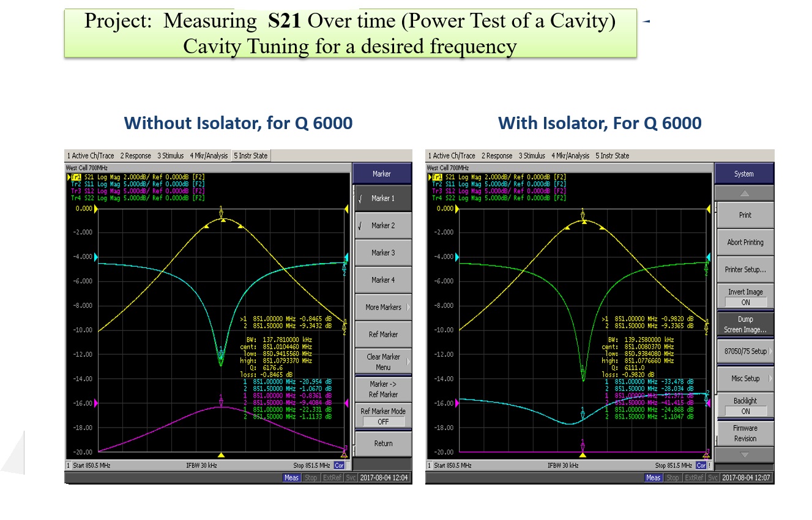Click the Cor indicator in left analyzer
Screen dimensions: 812x520
point(339,466)
